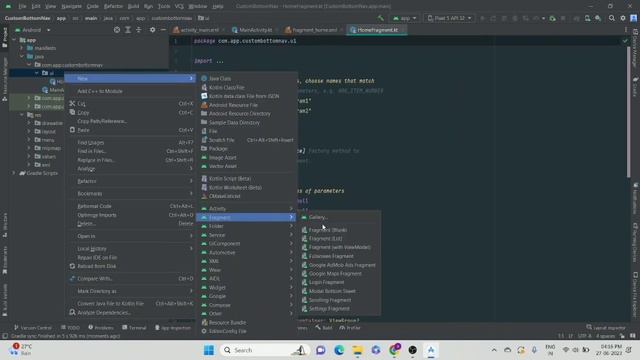Click project panel options gear icon

152,30
